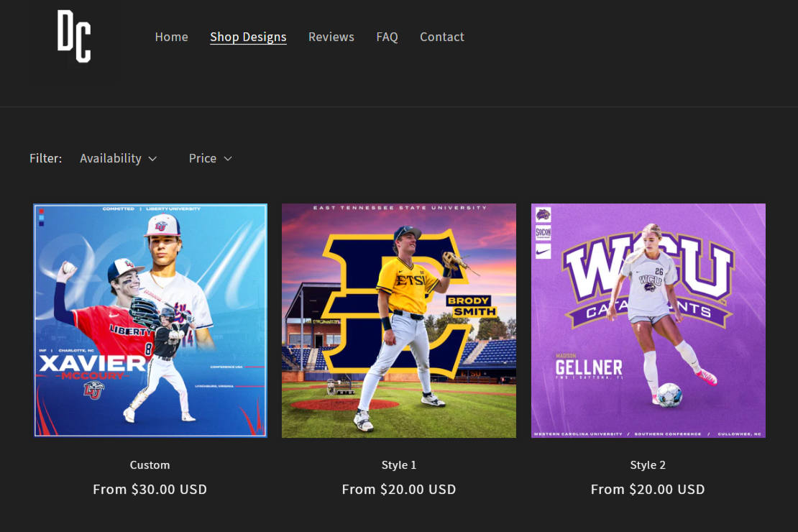Expand the Price filter dropdown
The height and width of the screenshot is (532, 798).
[211, 158]
